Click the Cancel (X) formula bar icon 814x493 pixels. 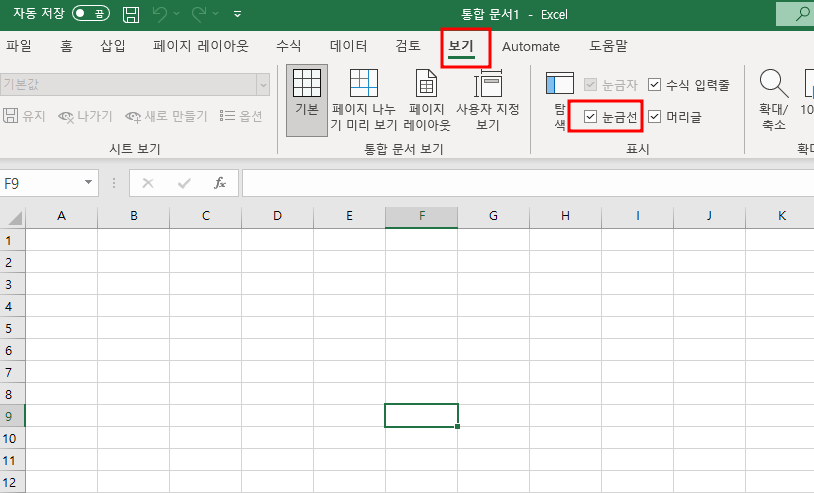pos(148,183)
